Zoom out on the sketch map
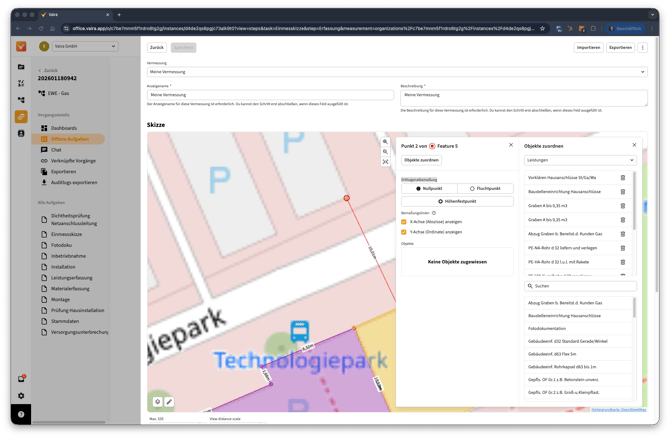 coord(385,152)
